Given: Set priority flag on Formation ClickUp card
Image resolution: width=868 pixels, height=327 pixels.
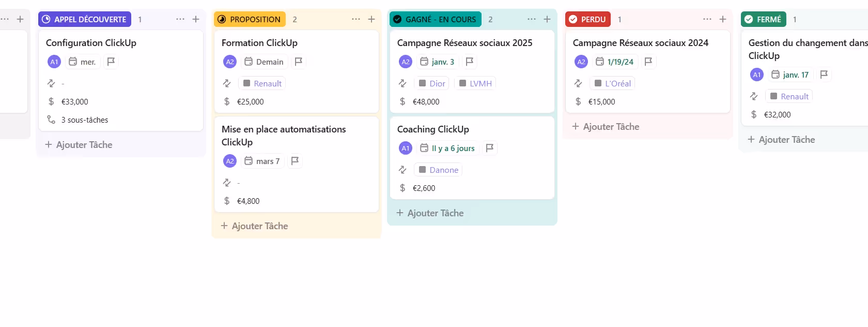Looking at the screenshot, I should point(299,62).
